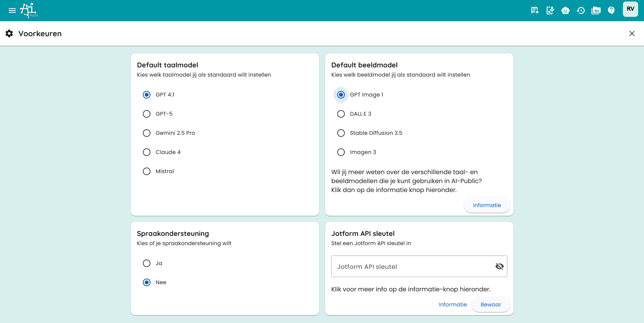The width and height of the screenshot is (644, 323).
Task: Select Gemini 2.5 Pro radio option
Action: click(147, 133)
